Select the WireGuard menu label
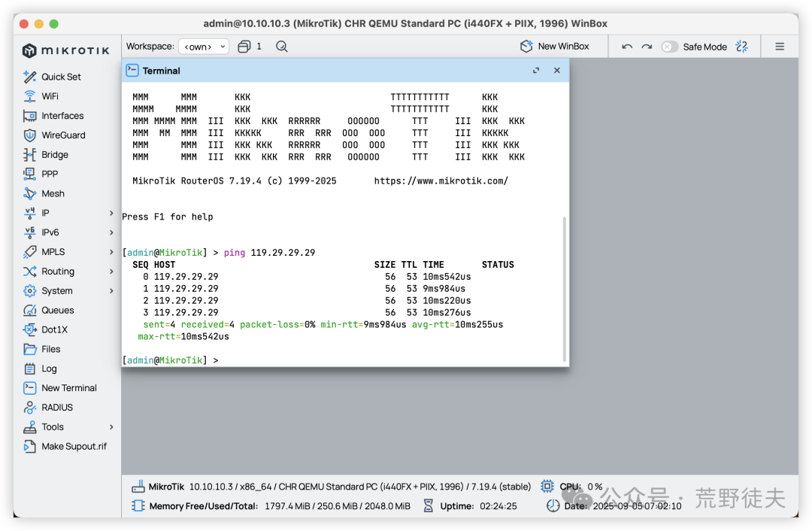Screen dimensions: 812x531 click(x=63, y=135)
